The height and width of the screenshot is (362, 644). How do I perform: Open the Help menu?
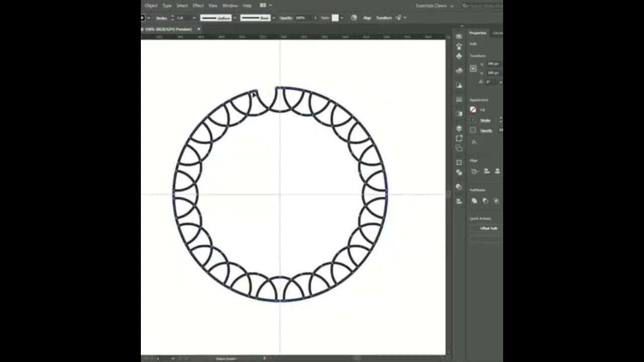247,6
